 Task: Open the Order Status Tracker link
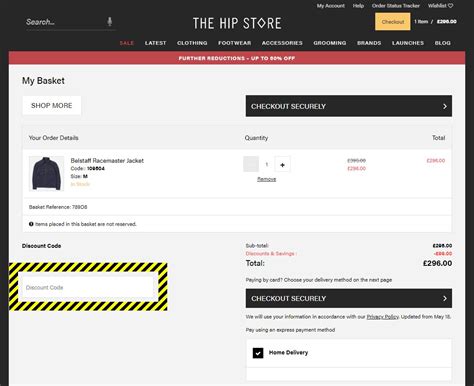[396, 6]
